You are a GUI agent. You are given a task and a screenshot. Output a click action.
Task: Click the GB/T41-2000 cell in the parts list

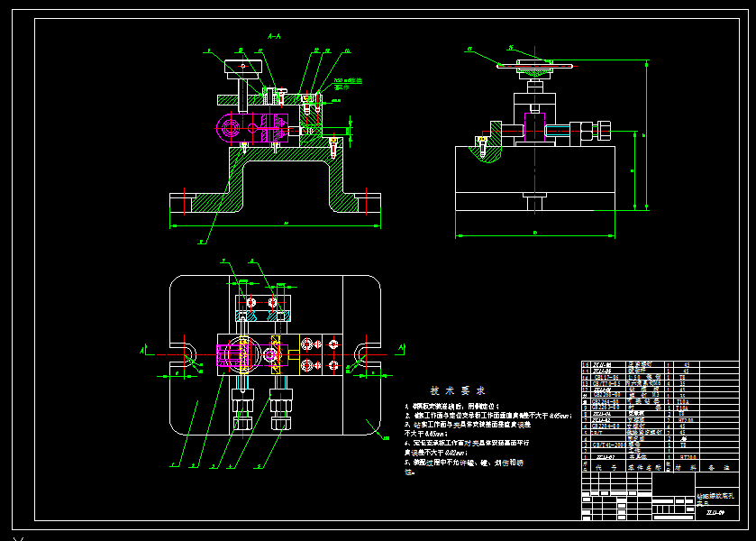tap(608, 445)
